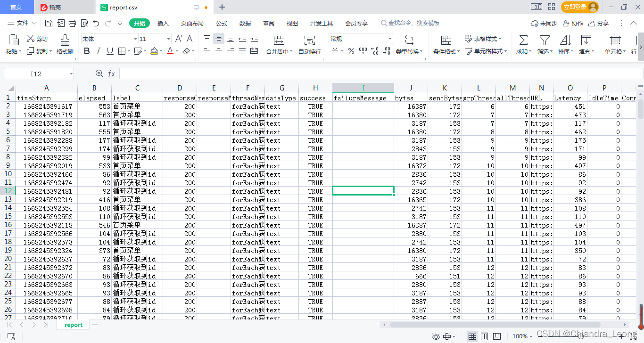This screenshot has height=343, width=644.
Task: Open Print Preview from quick access toolbar
Action: 84,23
